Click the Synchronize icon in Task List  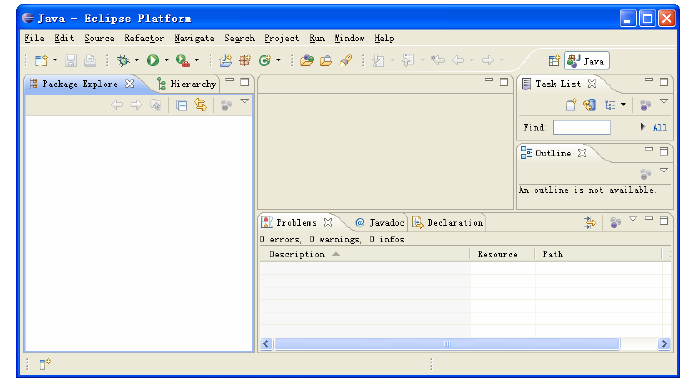pos(589,105)
